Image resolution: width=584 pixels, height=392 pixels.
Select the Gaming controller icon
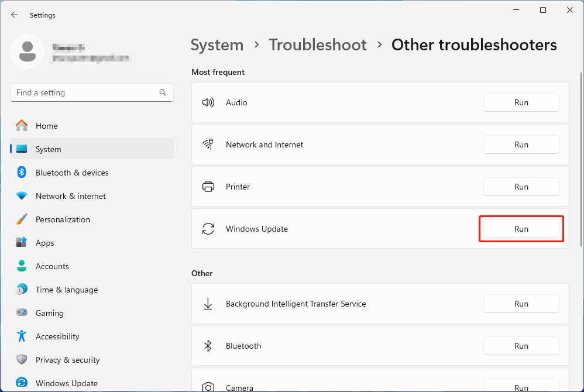[x=22, y=313]
